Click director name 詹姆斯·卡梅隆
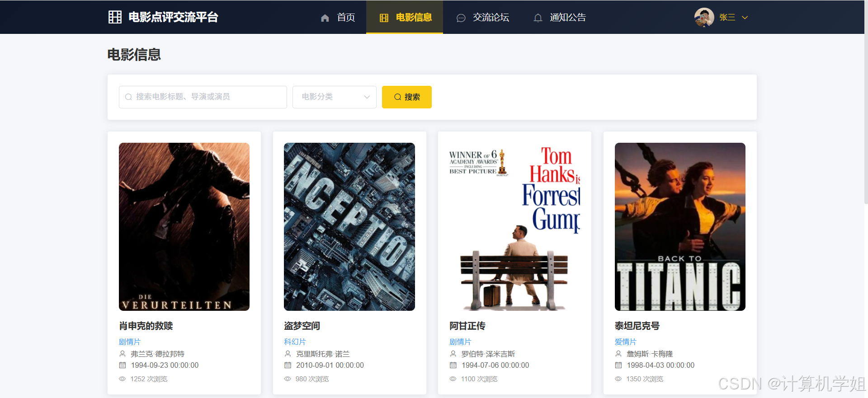The height and width of the screenshot is (398, 868). [650, 354]
